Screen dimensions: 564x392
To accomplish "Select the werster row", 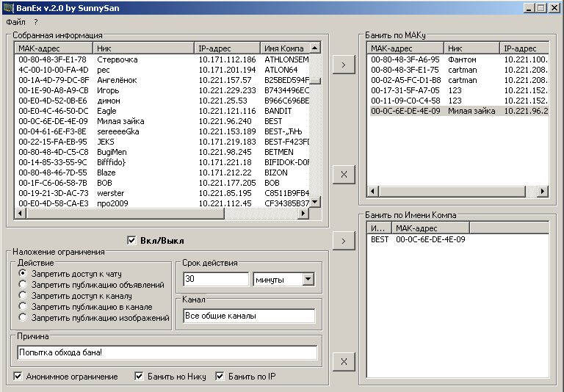I will (162, 193).
